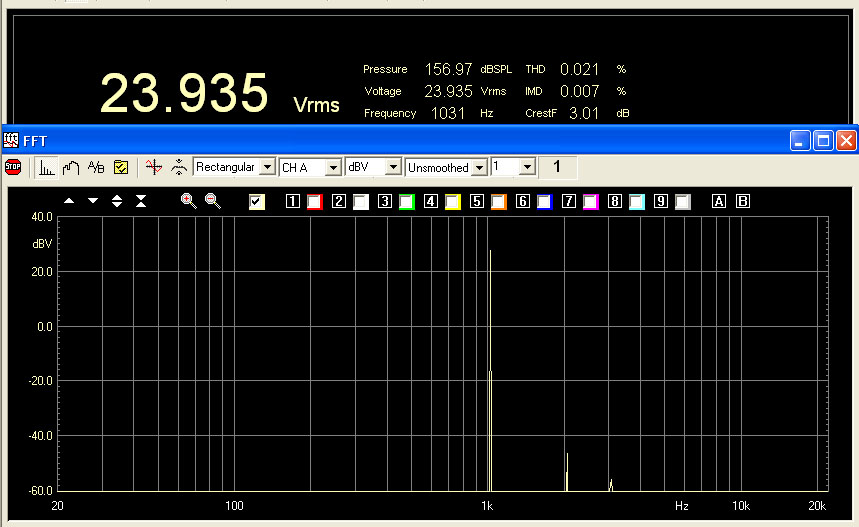Expand the dBV units dropdown
This screenshot has height=527, width=859.
[x=393, y=167]
